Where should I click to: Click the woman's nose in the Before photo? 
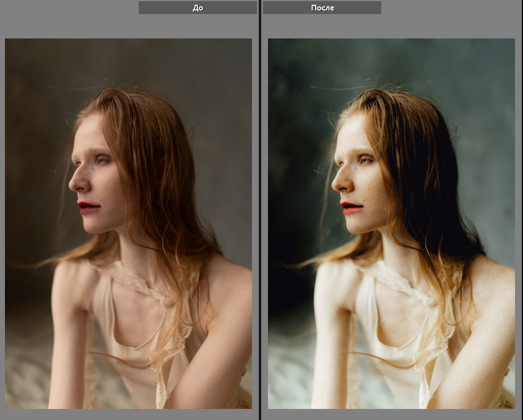point(78,184)
